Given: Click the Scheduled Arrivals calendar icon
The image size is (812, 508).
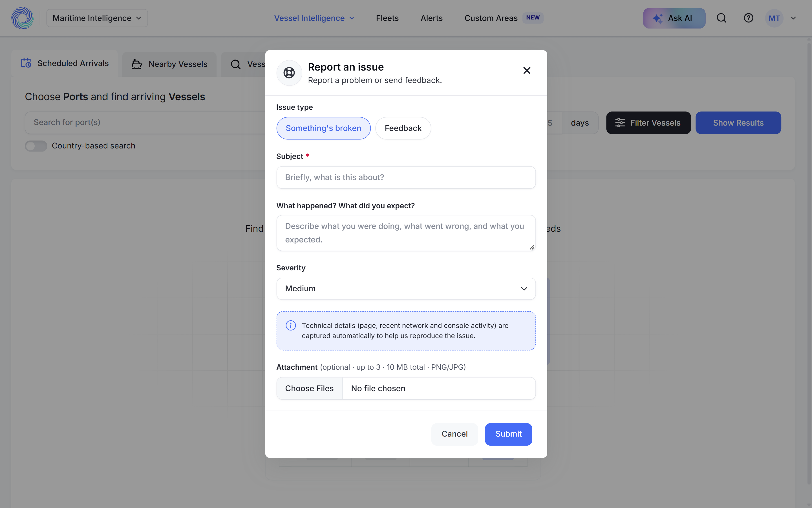Looking at the screenshot, I should pyautogui.click(x=26, y=63).
